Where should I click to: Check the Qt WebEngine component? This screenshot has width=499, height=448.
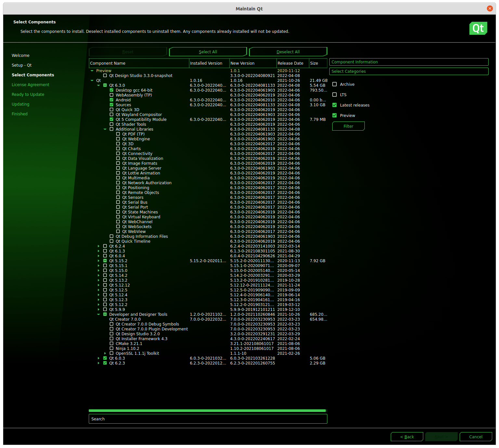[118, 139]
